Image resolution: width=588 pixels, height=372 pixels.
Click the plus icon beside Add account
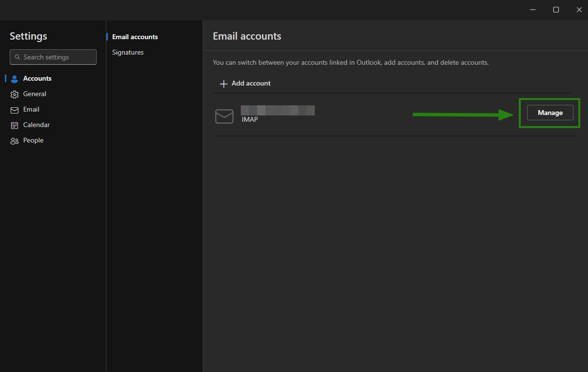coord(223,84)
